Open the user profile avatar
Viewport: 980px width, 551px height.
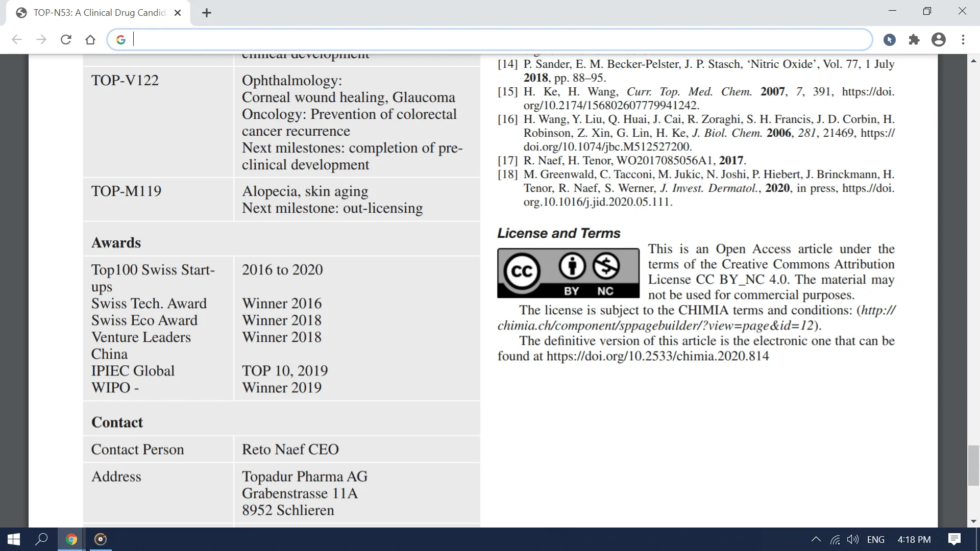click(x=939, y=40)
